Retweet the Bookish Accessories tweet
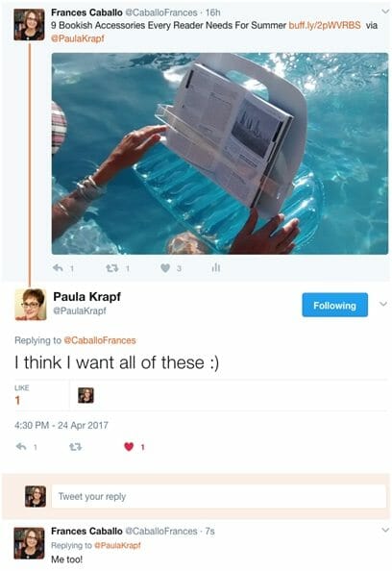 111,268
